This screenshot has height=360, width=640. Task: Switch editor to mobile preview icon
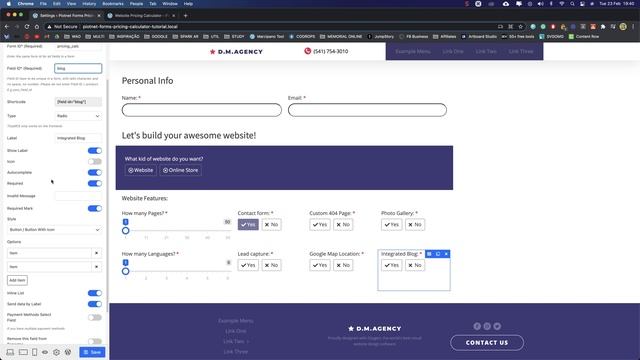(x=34, y=352)
